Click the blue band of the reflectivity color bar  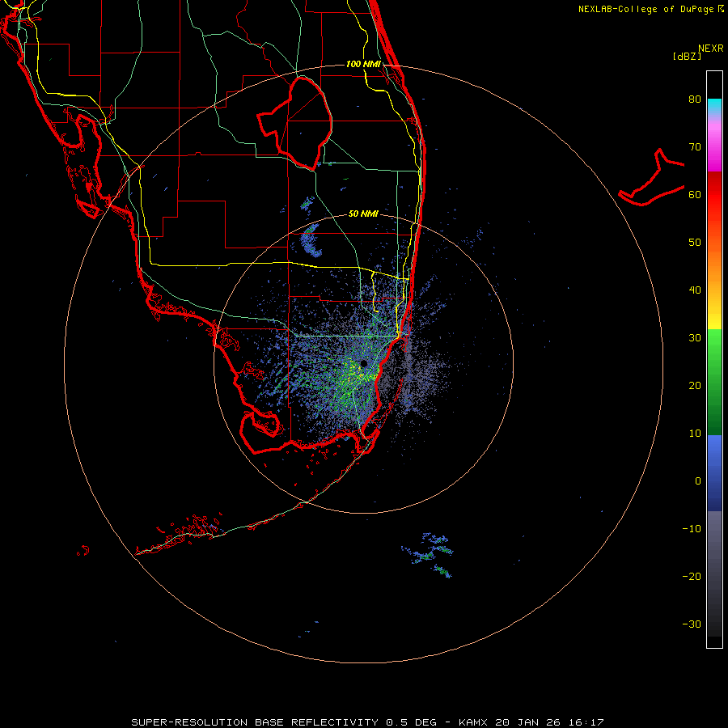(714, 472)
